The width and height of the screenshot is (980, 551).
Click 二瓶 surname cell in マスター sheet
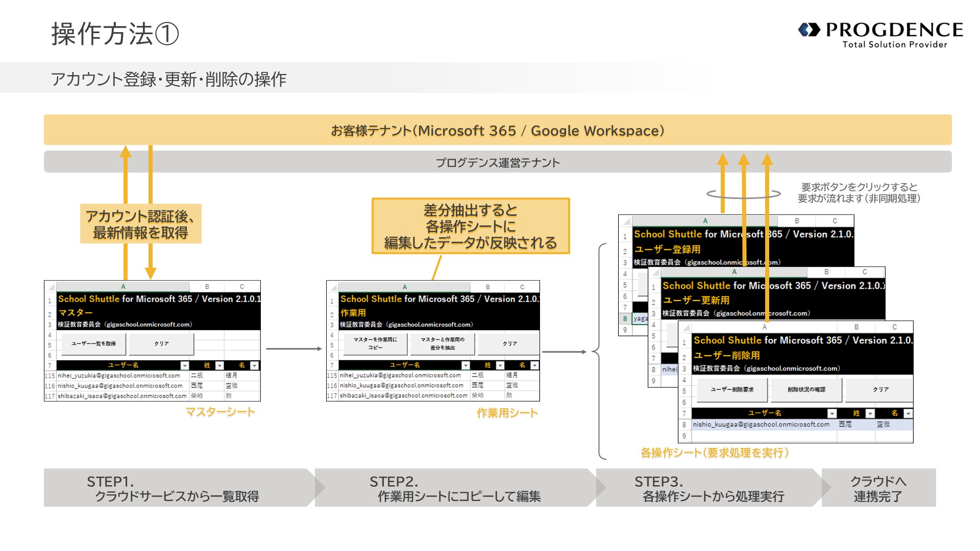207,375
